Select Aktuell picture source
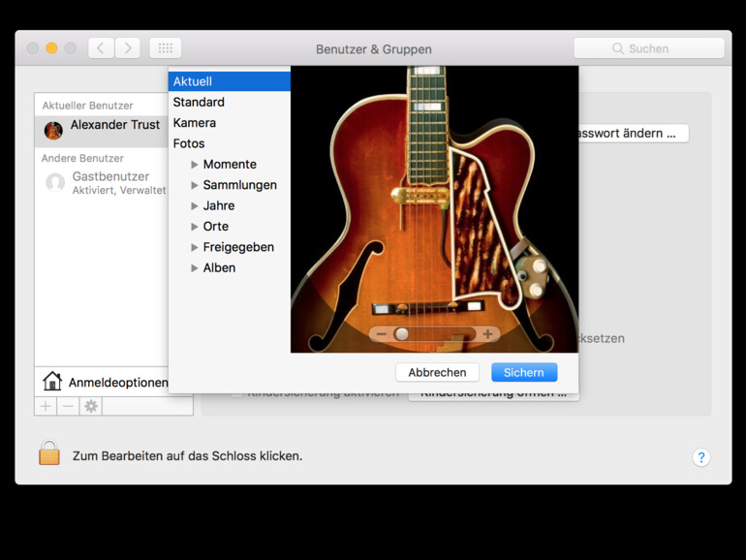The width and height of the screenshot is (746, 560). point(230,81)
